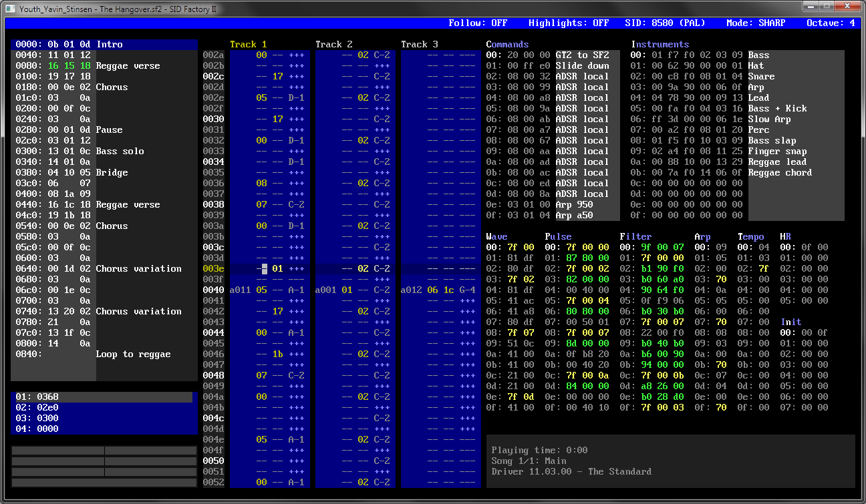The image size is (866, 504).
Task: Click the SID: 8580 (PAL) status
Action: (x=665, y=23)
